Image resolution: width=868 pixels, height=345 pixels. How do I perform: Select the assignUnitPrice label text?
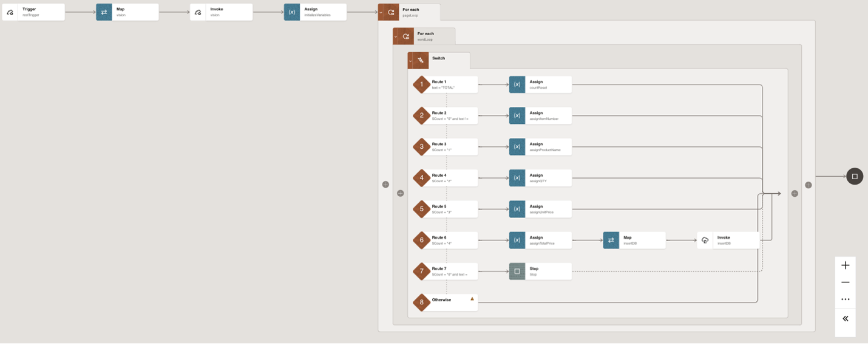[x=541, y=212]
